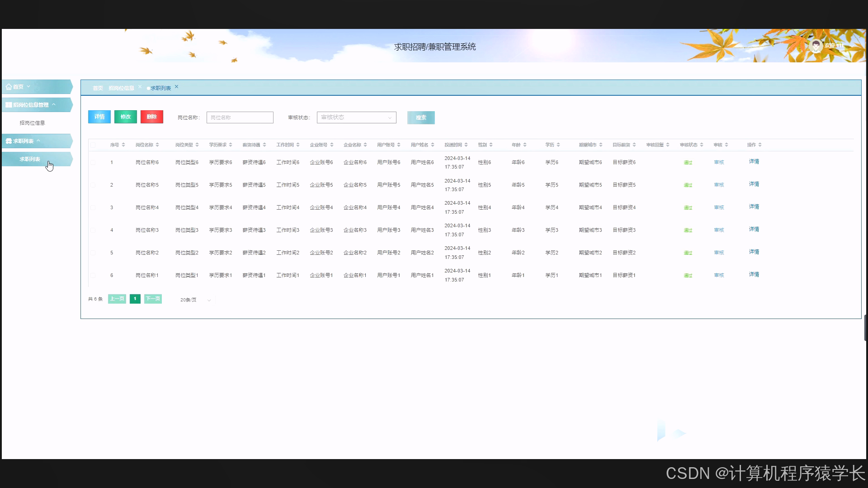The image size is (868, 488).
Task: Toggle the select-all checkbox in the table header
Action: [93, 145]
